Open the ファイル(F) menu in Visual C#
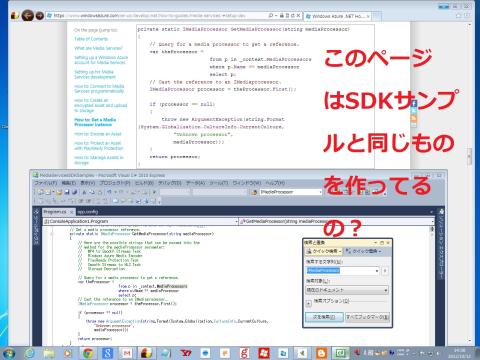480x360 pixels. [46, 183]
